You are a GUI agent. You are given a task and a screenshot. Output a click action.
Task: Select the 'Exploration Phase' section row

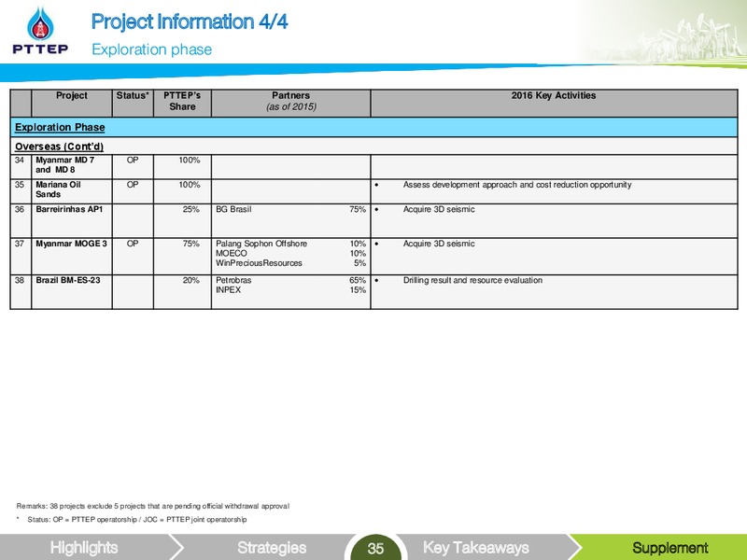tap(374, 127)
